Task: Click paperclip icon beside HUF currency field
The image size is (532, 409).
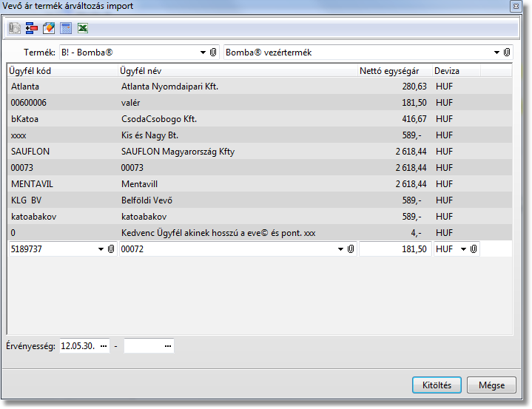Action: pyautogui.click(x=474, y=249)
